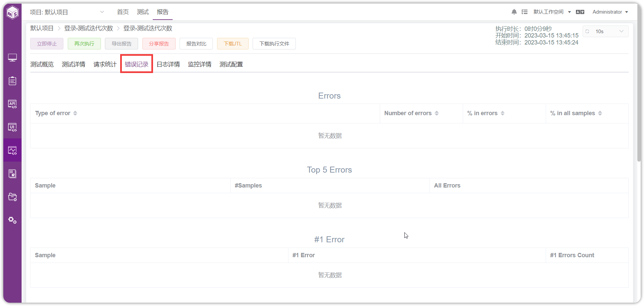
Task: Click the 下载JTL button
Action: 233,43
